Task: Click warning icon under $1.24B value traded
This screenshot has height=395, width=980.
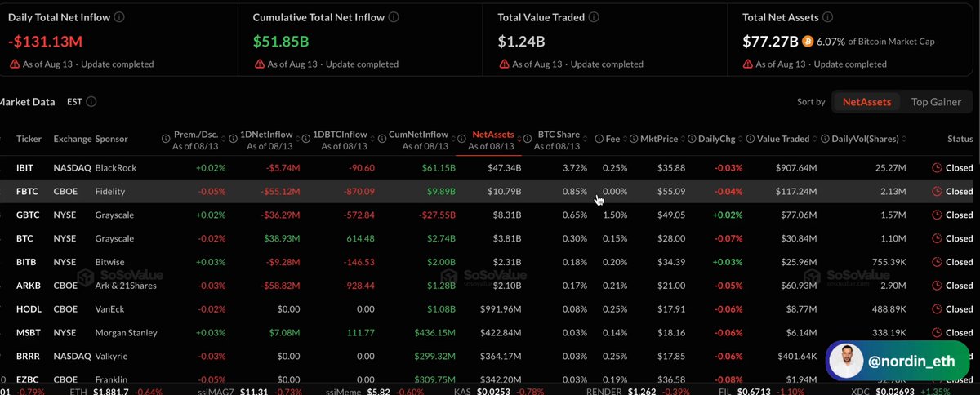Action: (505, 64)
